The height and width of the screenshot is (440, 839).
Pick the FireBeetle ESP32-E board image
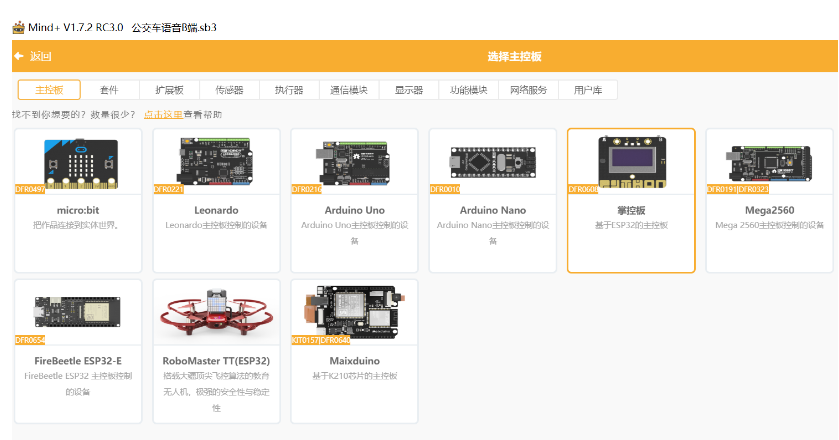click(x=78, y=312)
